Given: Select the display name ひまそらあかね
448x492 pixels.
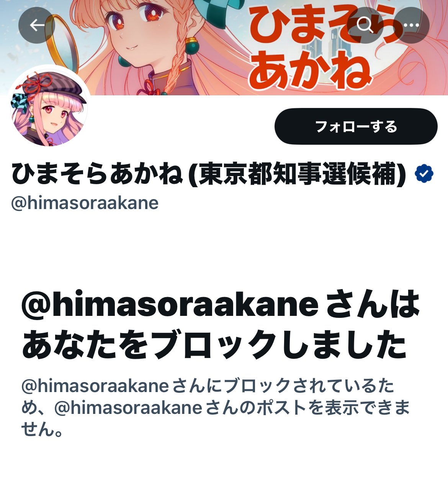Looking at the screenshot, I should (x=97, y=175).
